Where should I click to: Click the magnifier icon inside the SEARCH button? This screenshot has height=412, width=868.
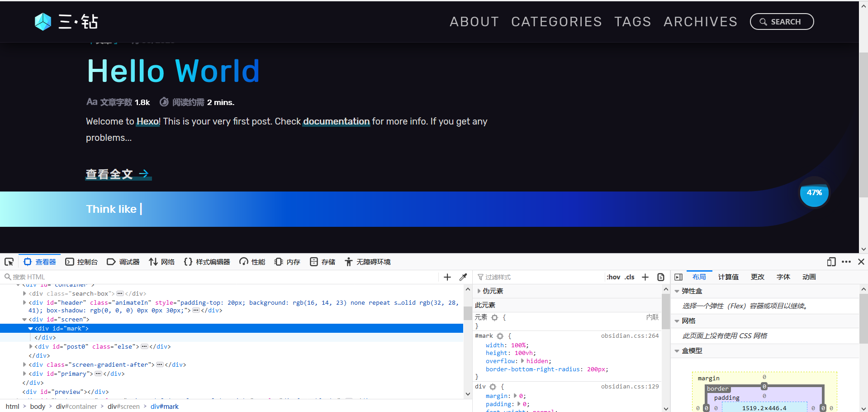pyautogui.click(x=763, y=21)
